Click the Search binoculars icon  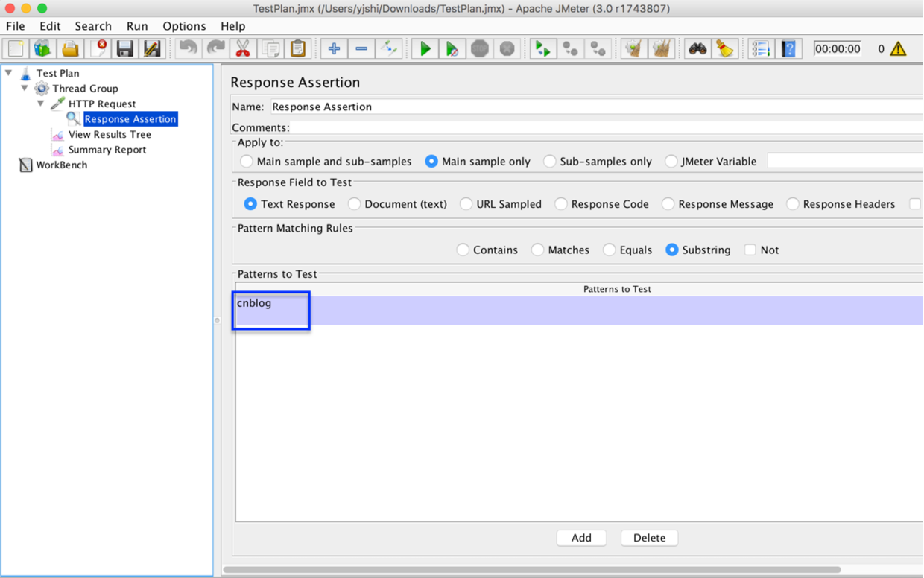click(x=697, y=49)
